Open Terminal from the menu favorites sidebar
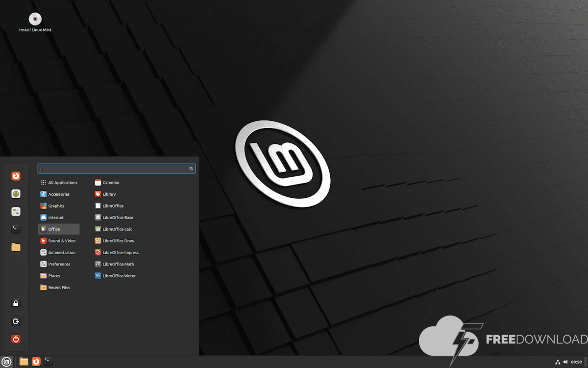This screenshot has width=588, height=368. pos(16,229)
